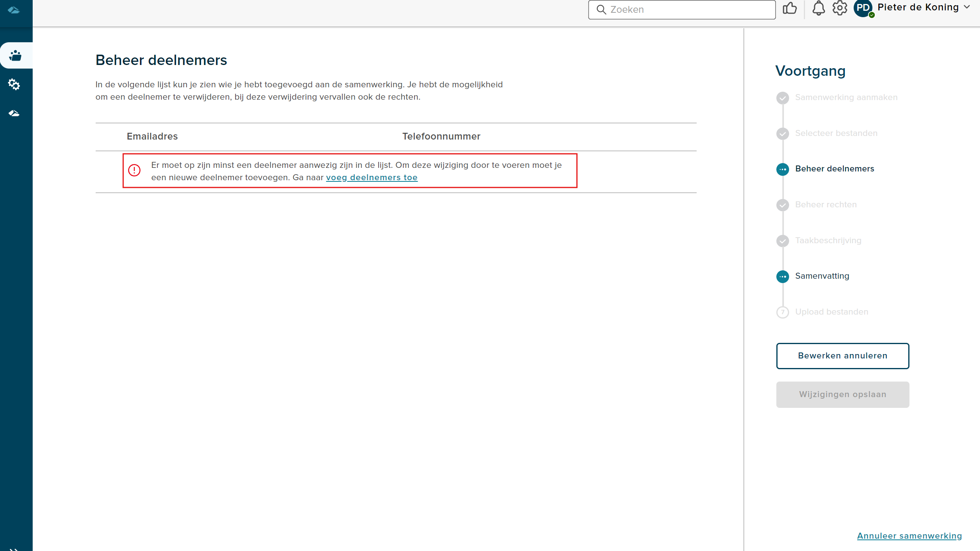Viewport: 980px width, 551px height.
Task: Click the Beheer deelnemers progress dot icon
Action: pos(782,169)
